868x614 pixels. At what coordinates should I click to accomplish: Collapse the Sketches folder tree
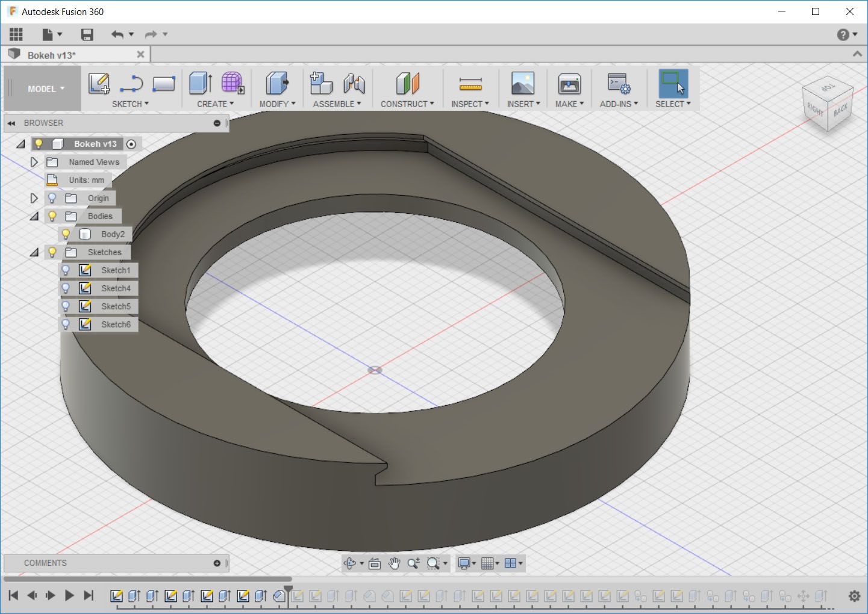[x=34, y=252]
